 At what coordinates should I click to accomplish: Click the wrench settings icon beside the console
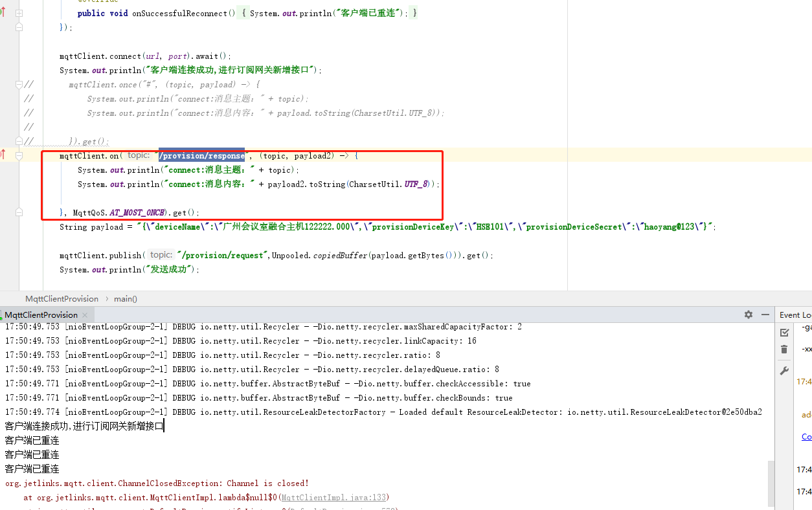pyautogui.click(x=784, y=370)
